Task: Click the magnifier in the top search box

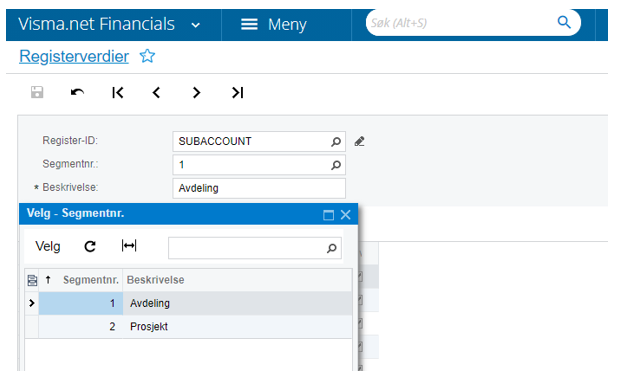Action: click(x=564, y=23)
